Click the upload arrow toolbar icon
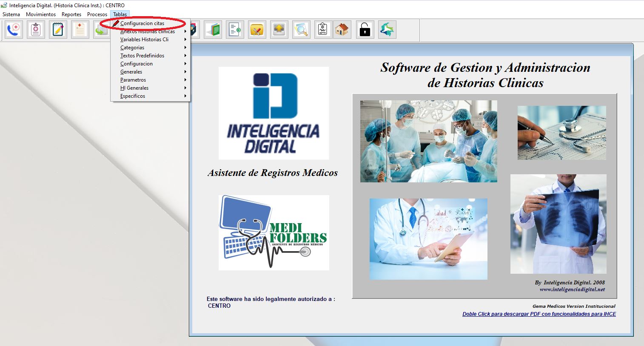 click(279, 30)
